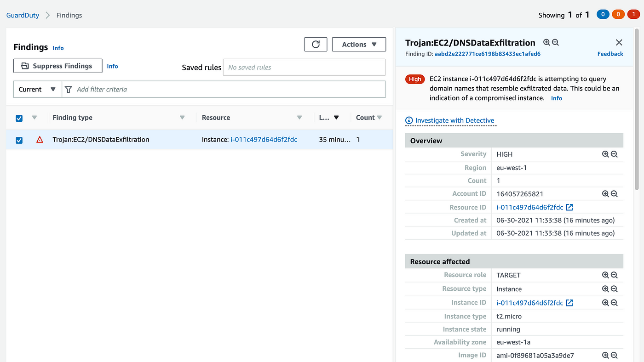This screenshot has height=362, width=644.
Task: Click Image ID value ami-0f89681a05a3a9de7
Action: [x=535, y=355]
